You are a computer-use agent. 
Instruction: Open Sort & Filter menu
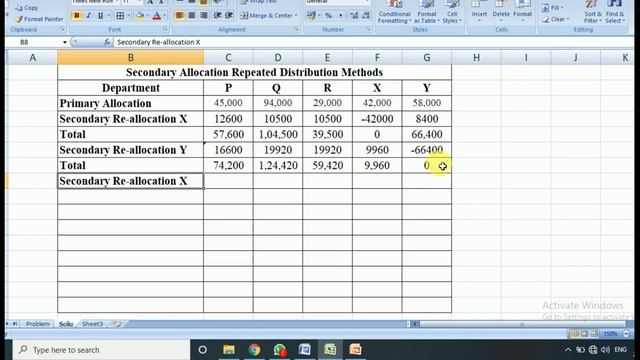tap(592, 12)
